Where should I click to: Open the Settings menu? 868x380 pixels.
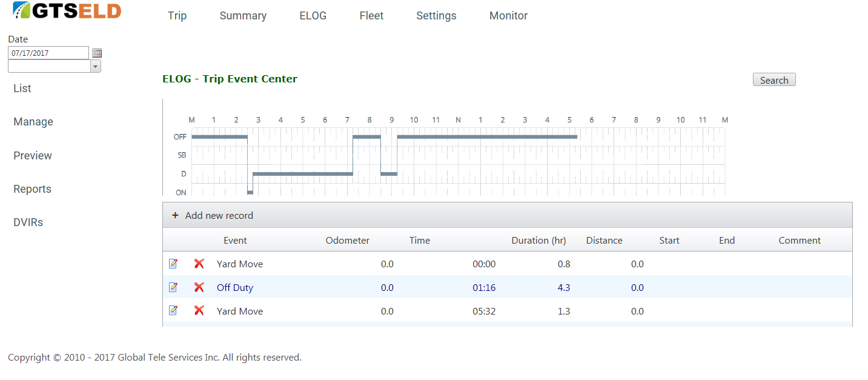pyautogui.click(x=436, y=16)
